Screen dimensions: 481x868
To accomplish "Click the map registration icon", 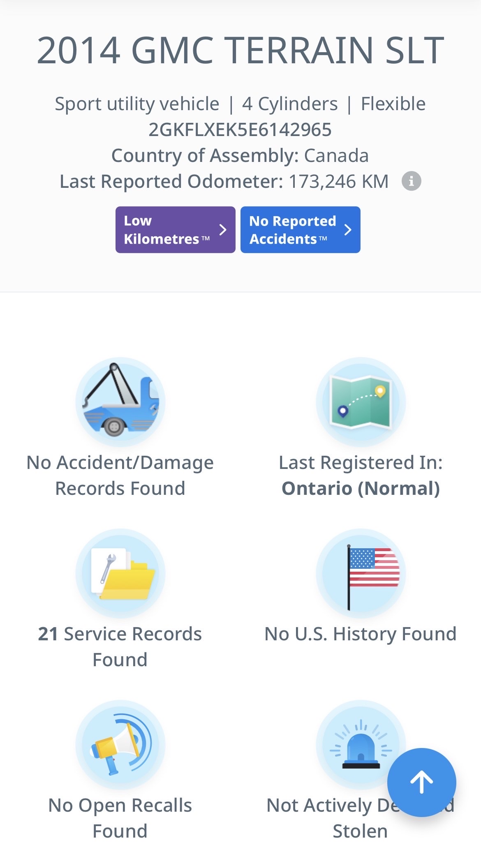I will point(361,402).
